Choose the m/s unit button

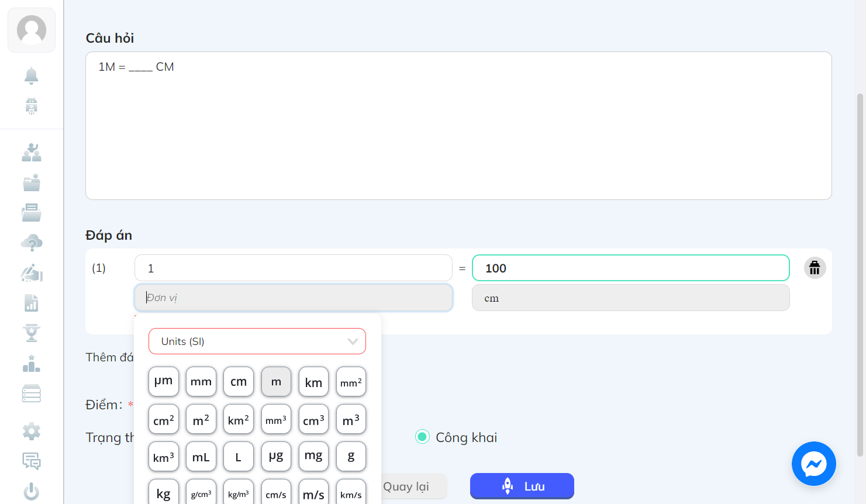pyautogui.click(x=313, y=493)
